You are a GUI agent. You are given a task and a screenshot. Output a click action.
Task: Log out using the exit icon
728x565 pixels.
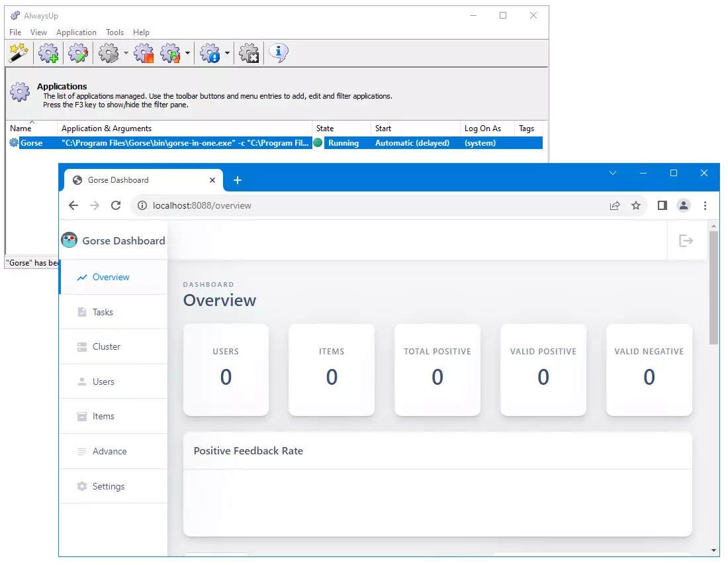coord(686,240)
